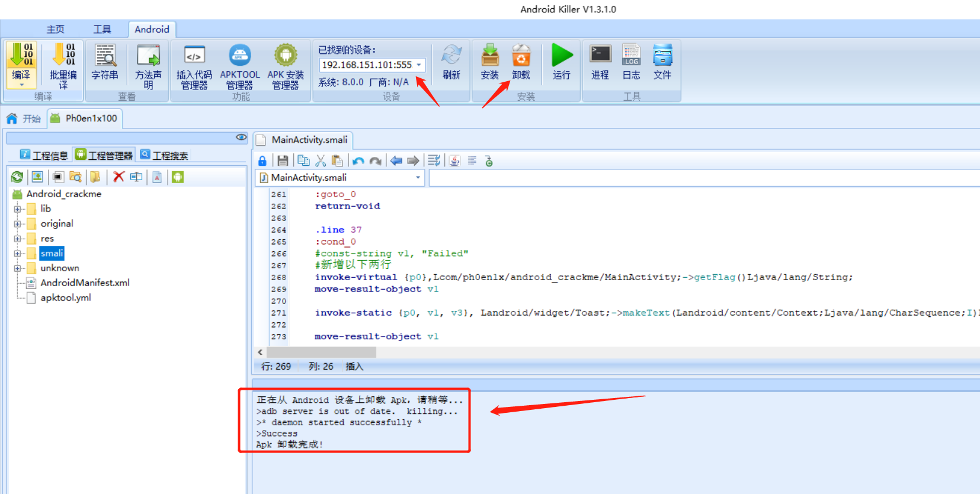Switch to the 开始 start tab
The image size is (980, 494).
click(24, 118)
